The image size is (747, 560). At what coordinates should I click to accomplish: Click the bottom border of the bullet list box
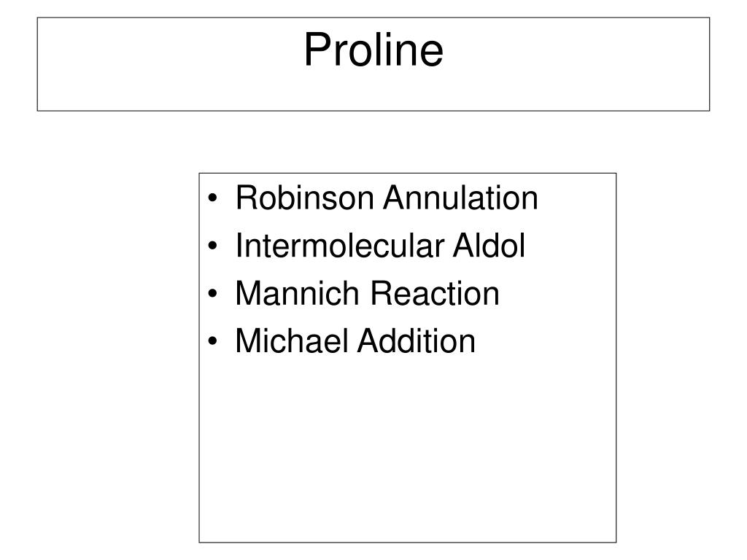407,542
